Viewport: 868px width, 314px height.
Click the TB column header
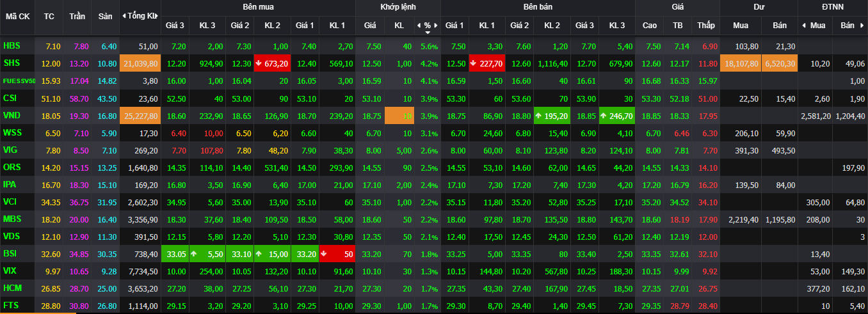[x=678, y=25]
